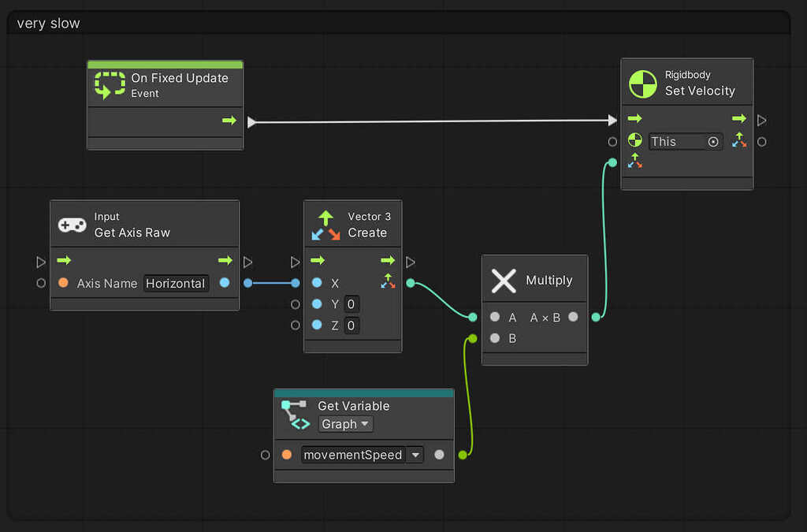Click the Z value field on Vector 3 Create
The image size is (807, 532).
[x=350, y=325]
